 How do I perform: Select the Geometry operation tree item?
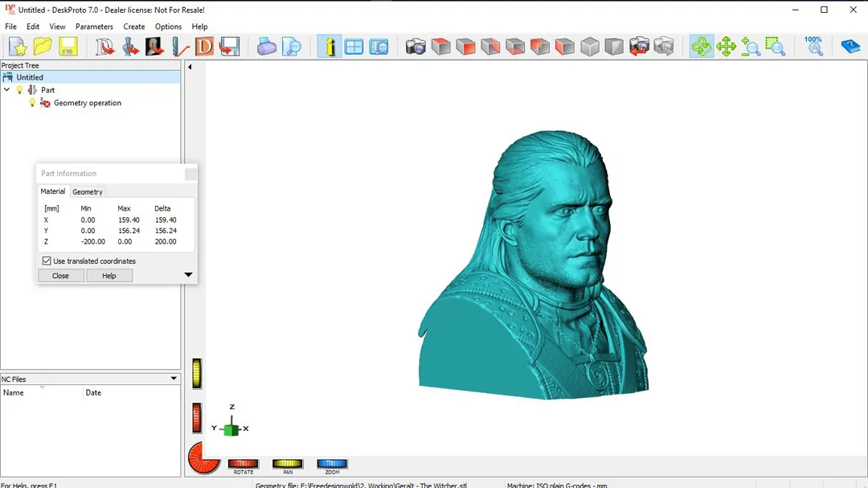coord(88,103)
